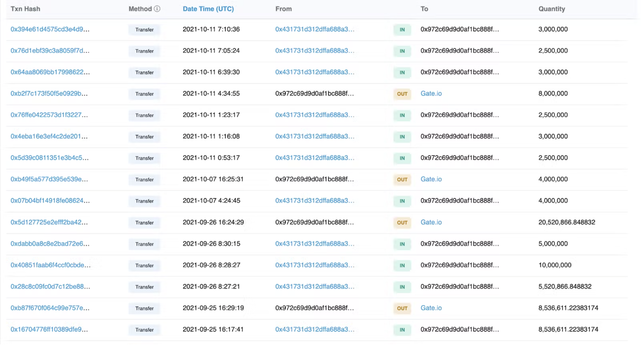644x349 pixels.
Task: Click the OUT badge in the 16:25:31 row
Action: 402,179
